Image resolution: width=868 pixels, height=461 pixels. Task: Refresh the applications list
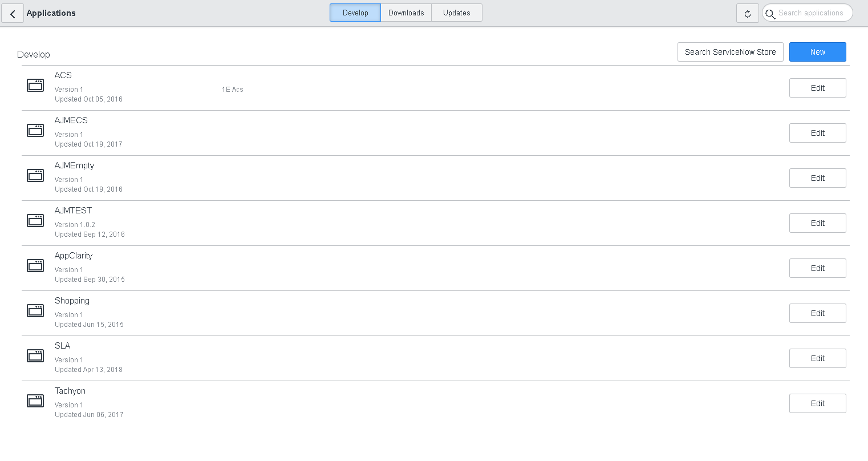tap(747, 13)
